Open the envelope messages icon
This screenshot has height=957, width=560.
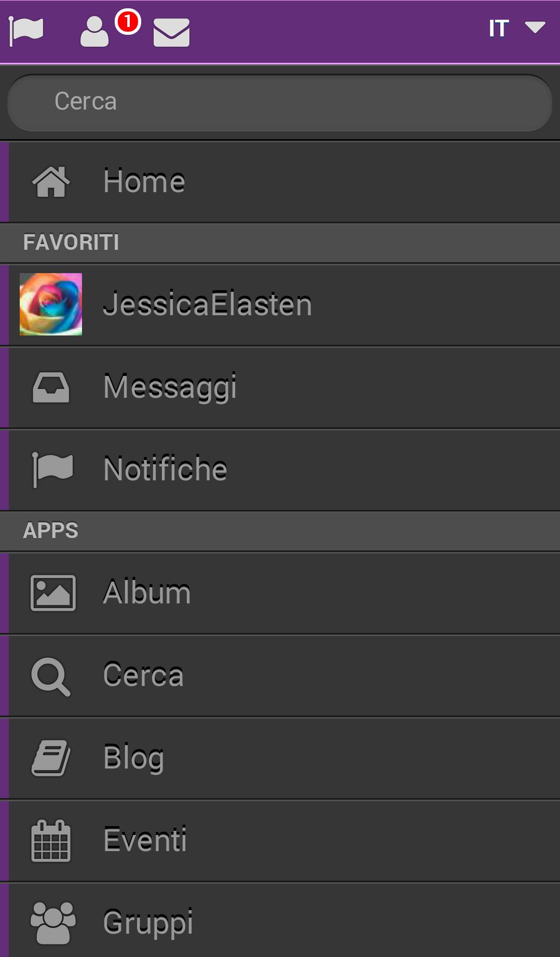tap(171, 32)
